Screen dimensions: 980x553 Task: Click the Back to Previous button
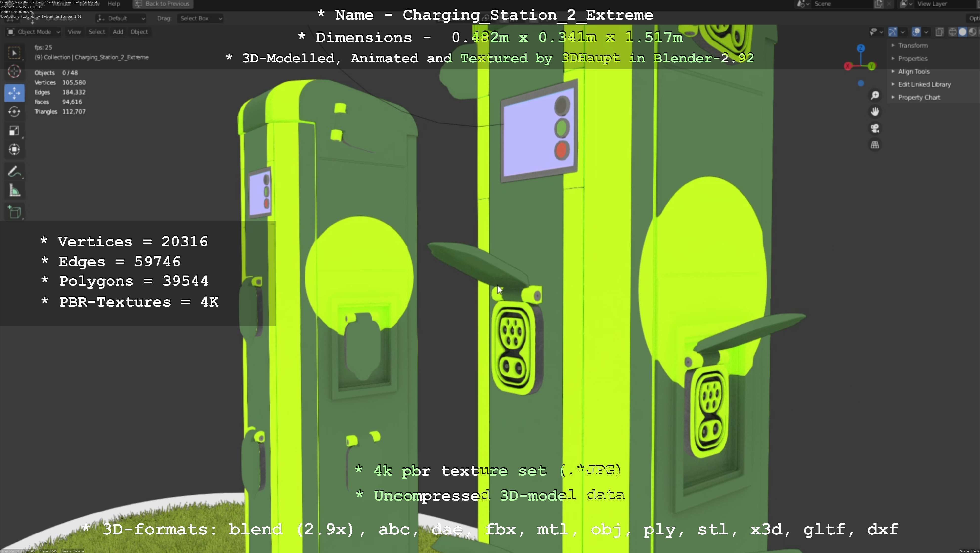pyautogui.click(x=163, y=4)
